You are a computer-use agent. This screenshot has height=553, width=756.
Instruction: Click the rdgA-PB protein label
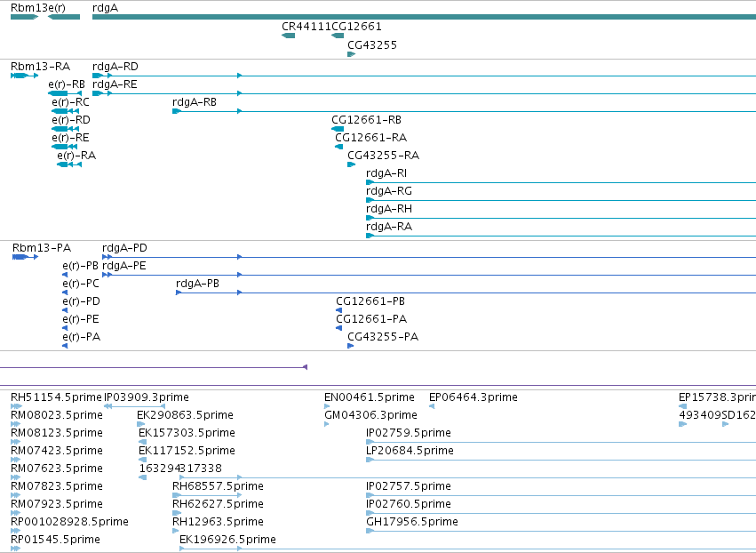click(198, 284)
